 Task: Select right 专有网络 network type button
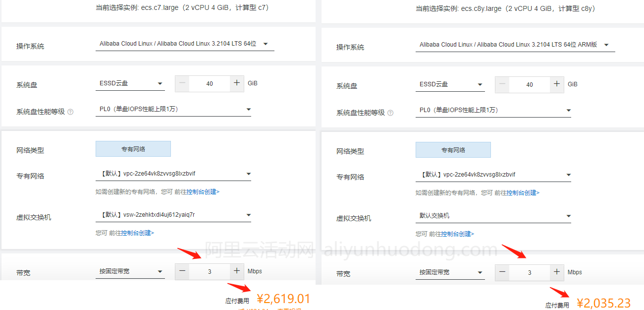click(x=453, y=150)
